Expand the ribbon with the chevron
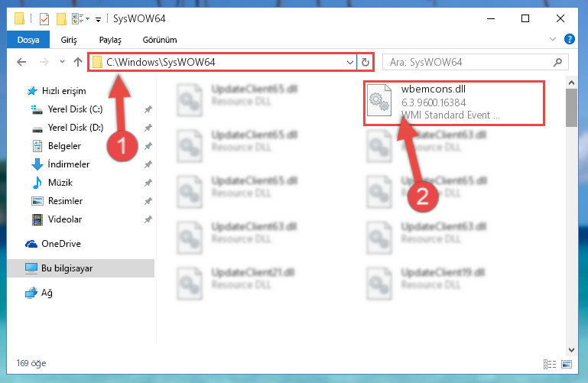 (x=552, y=39)
